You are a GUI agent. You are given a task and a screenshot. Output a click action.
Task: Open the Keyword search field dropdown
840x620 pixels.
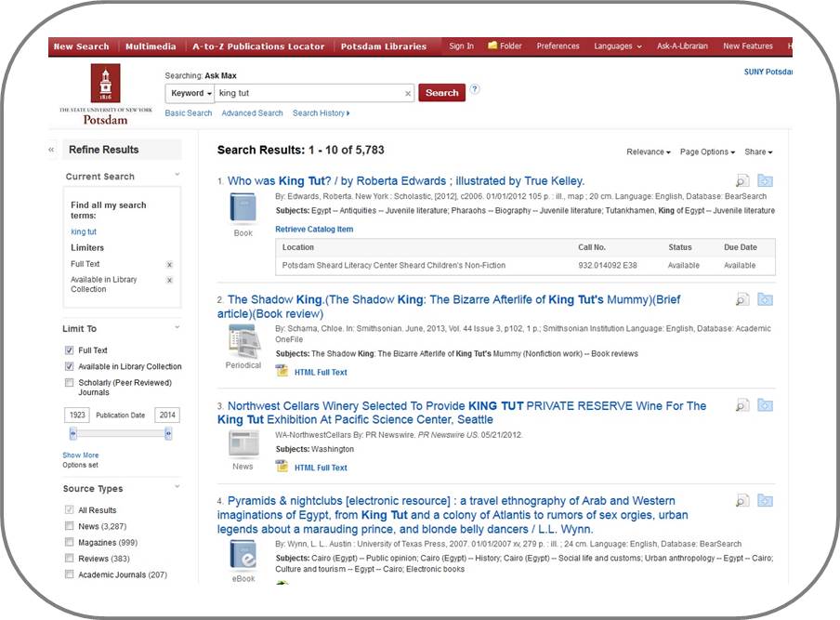tap(190, 93)
